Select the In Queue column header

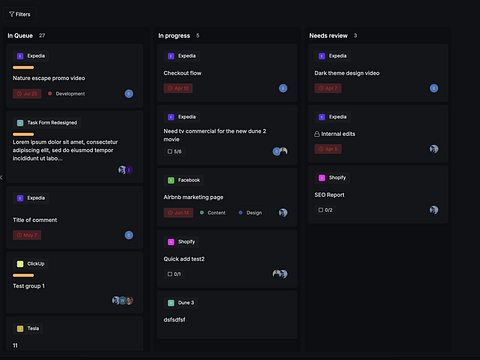pyautogui.click(x=20, y=36)
